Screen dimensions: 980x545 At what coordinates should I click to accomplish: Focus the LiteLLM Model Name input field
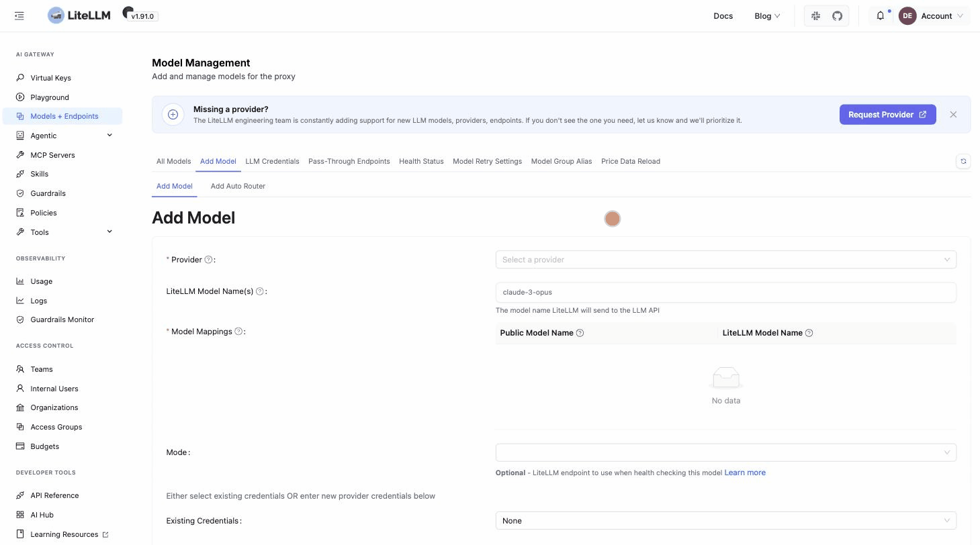click(726, 292)
